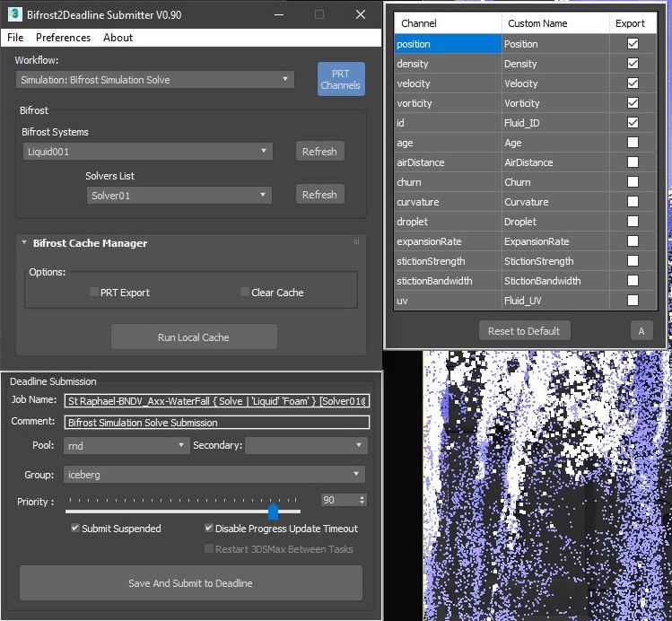The width and height of the screenshot is (672, 621).
Task: Uncheck Export for the velocity channel
Action: point(633,83)
